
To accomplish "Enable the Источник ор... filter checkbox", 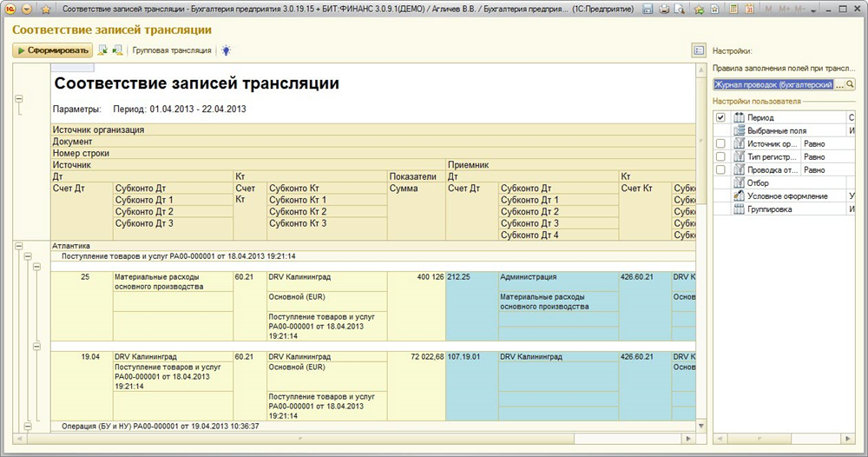I will (720, 143).
